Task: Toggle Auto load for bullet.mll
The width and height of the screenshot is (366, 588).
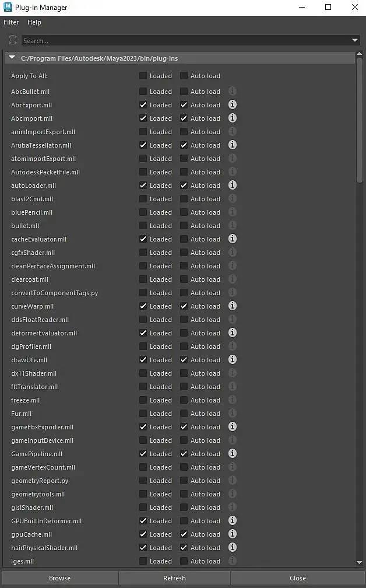Action: pos(184,226)
